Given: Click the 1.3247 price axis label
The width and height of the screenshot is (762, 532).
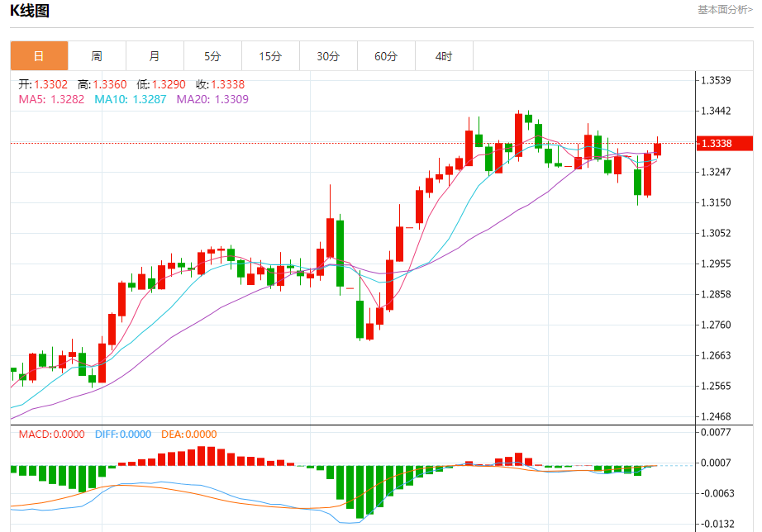Looking at the screenshot, I should tap(716, 172).
